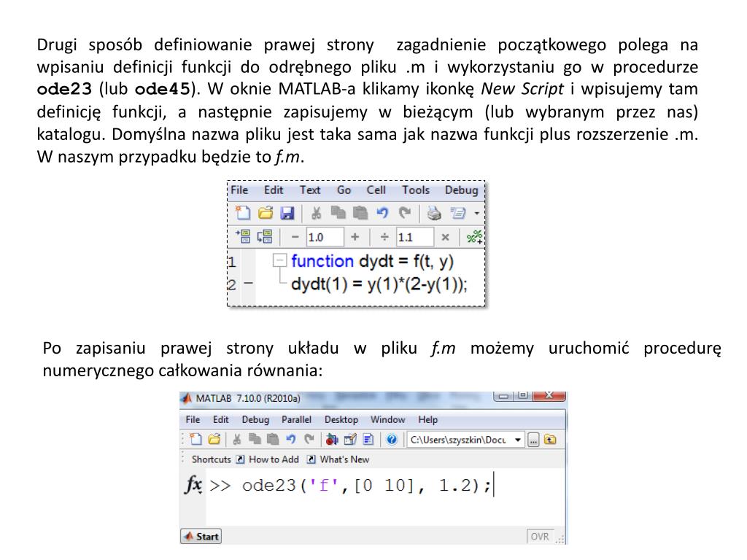Image resolution: width=747 pixels, height=560 pixels.
Task: Open the Cell menu in editor
Action: [376, 190]
